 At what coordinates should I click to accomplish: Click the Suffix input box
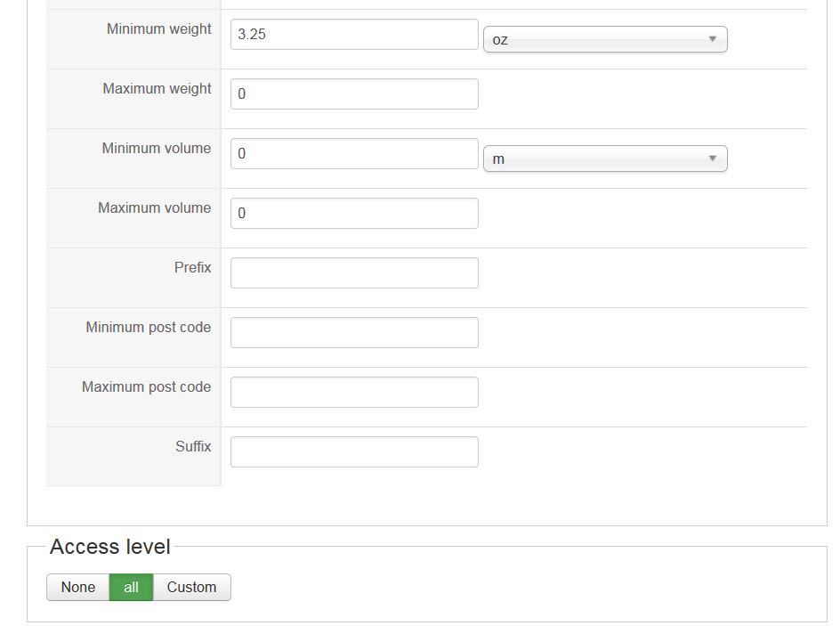pos(354,452)
